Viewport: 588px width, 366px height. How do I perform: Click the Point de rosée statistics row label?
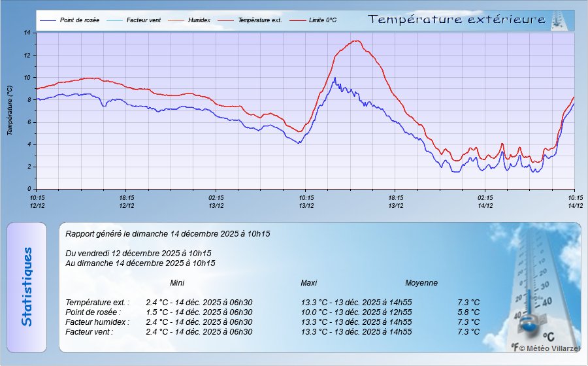point(93,312)
